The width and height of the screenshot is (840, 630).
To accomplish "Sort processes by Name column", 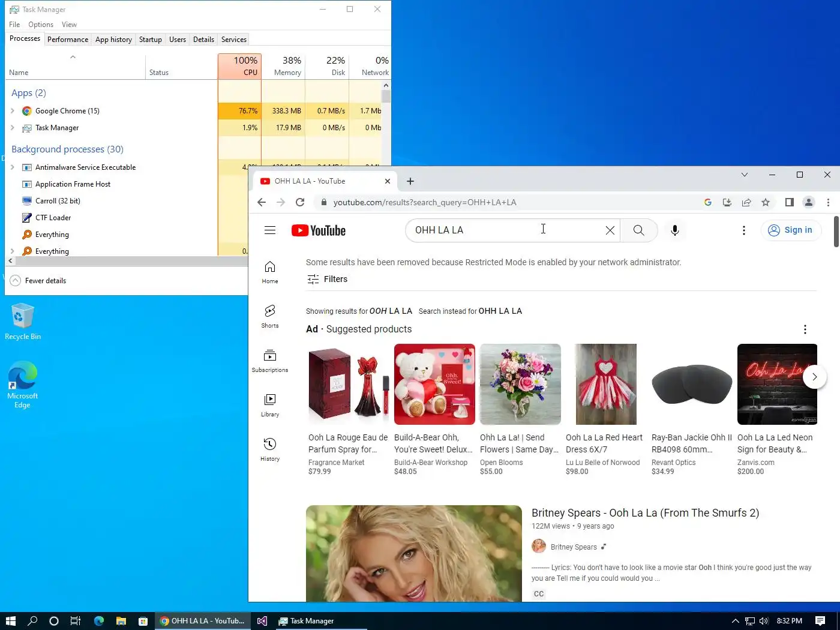I will [x=75, y=66].
